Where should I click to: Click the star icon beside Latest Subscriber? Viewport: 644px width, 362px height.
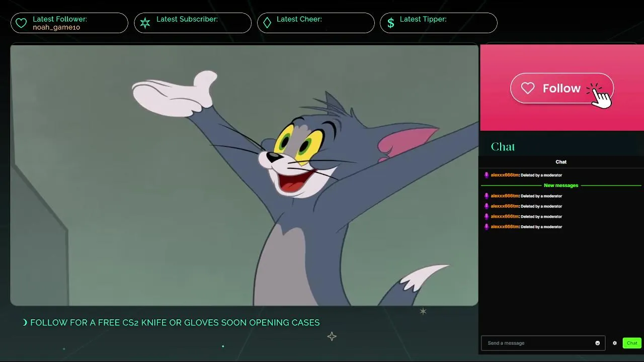(x=145, y=23)
